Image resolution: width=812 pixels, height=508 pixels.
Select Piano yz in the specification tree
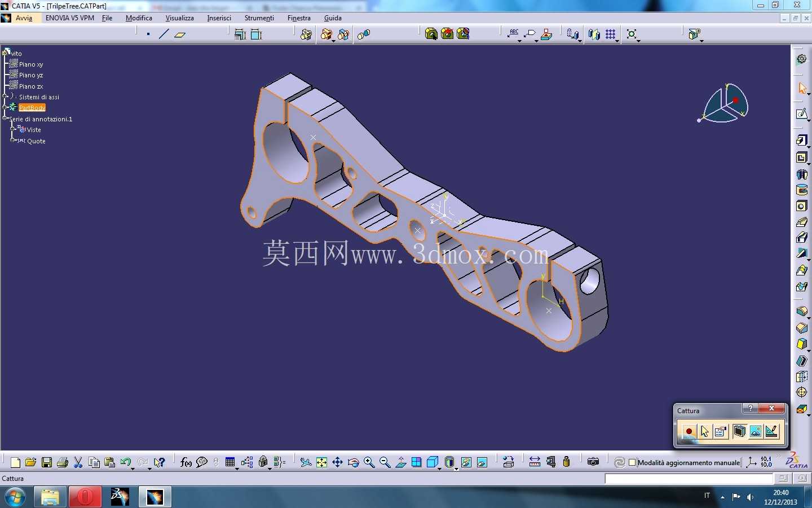[x=31, y=75]
